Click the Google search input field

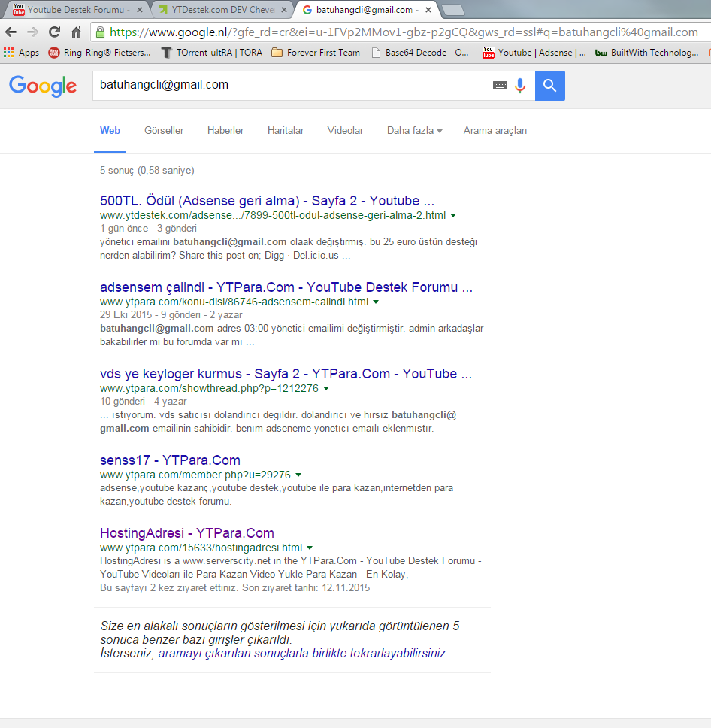292,86
